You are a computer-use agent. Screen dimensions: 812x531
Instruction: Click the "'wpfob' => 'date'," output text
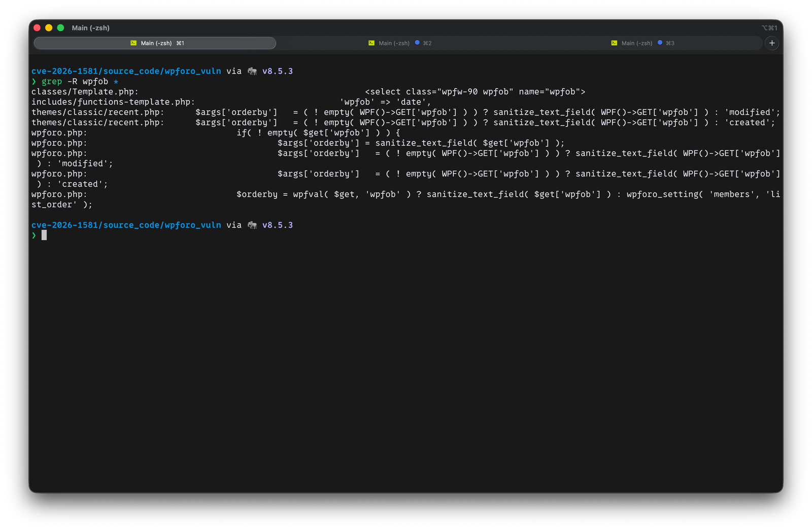[x=385, y=102]
